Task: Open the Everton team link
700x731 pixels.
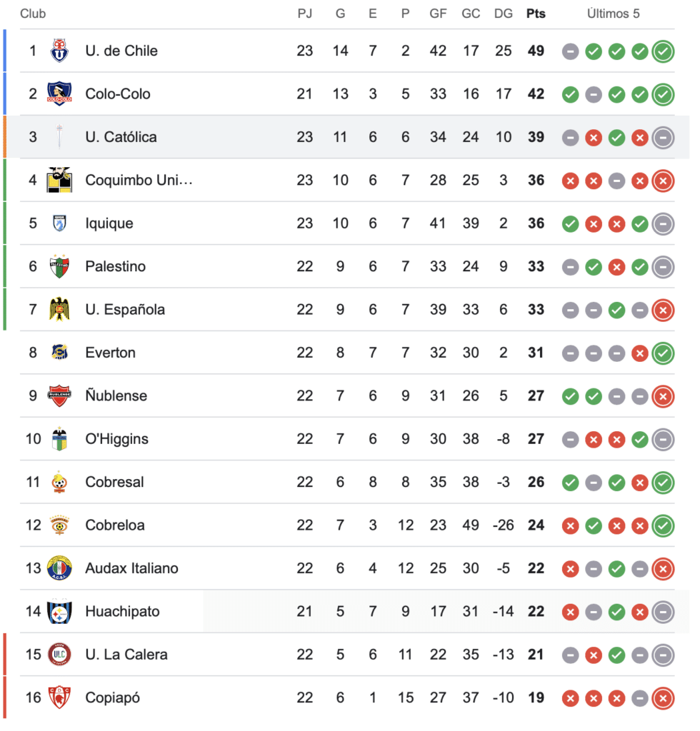Action: [110, 353]
